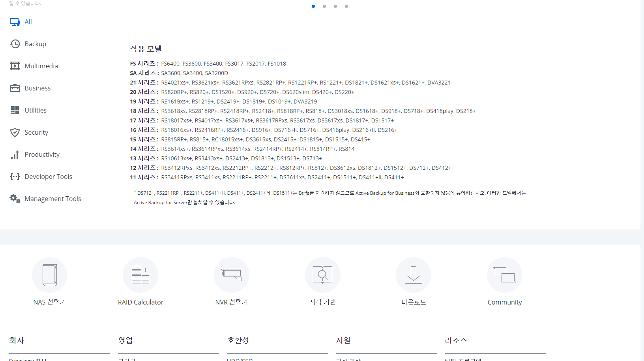Click the 다운로드 text link
The height and width of the screenshot is (361, 644).
pos(414,302)
